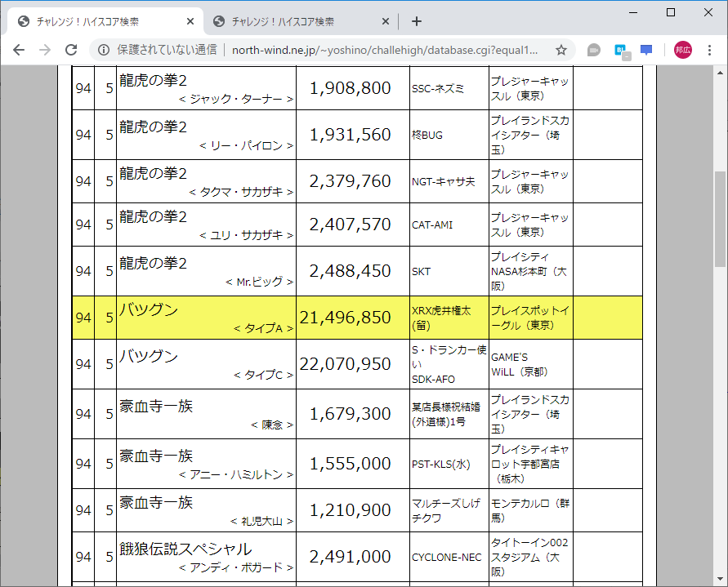Screen dimensions: 728x587
Task: Click アニー・ハミルトン character label
Action: coord(236,474)
